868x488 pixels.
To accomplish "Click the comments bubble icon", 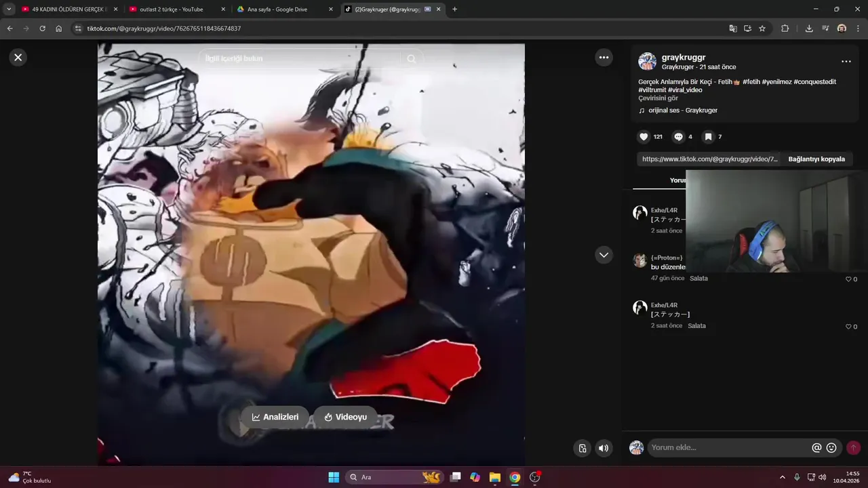I will coord(678,137).
